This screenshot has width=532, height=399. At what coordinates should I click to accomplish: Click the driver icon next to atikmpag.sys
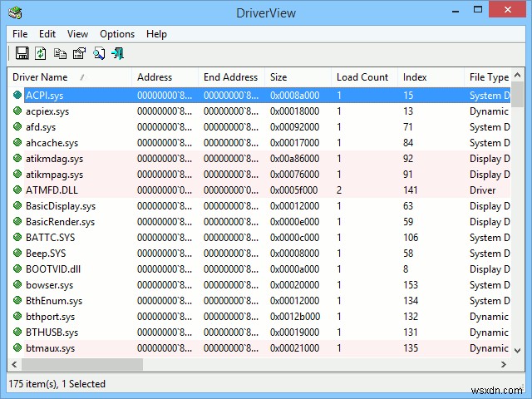click(x=17, y=174)
